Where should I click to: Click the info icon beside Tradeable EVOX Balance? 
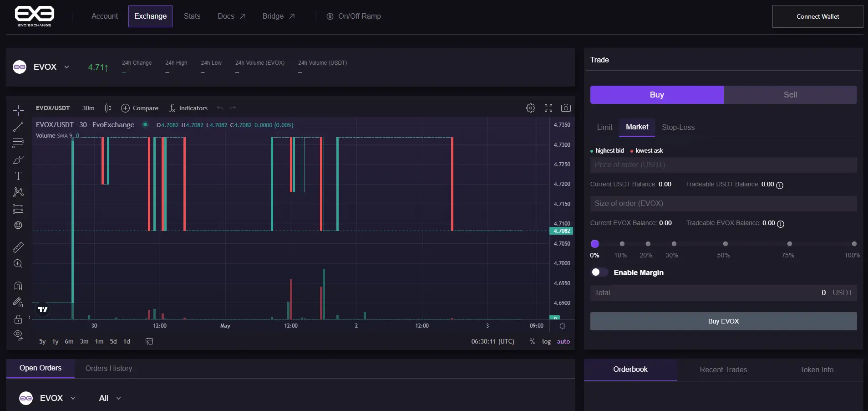(x=781, y=224)
